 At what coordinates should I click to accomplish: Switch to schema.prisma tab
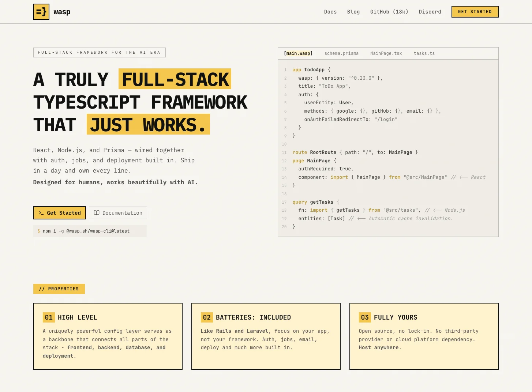coord(341,53)
